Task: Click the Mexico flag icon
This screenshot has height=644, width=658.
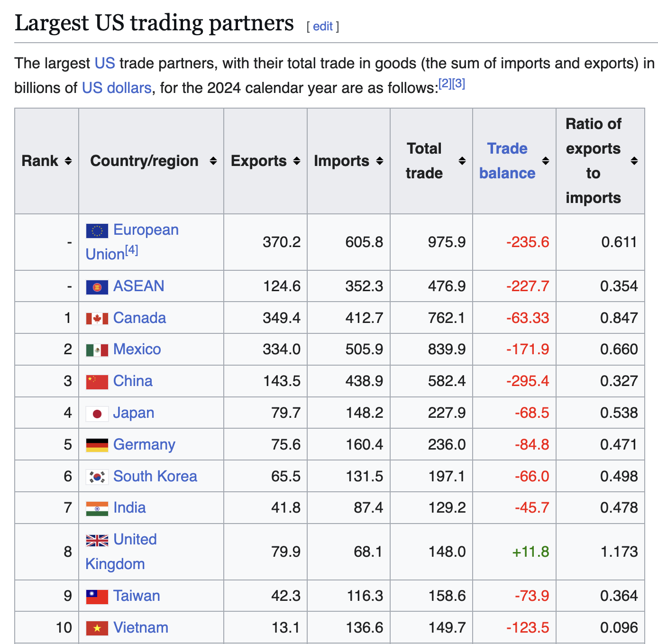Action: tap(97, 350)
